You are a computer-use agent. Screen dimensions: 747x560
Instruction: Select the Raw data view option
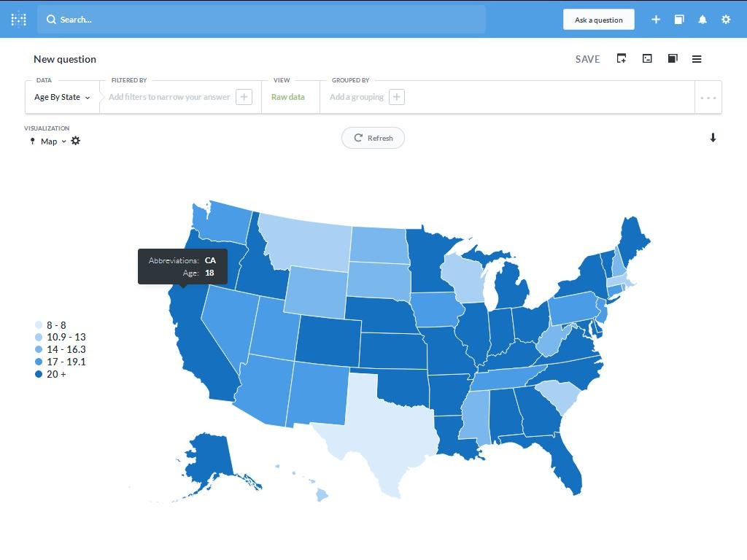coord(287,97)
